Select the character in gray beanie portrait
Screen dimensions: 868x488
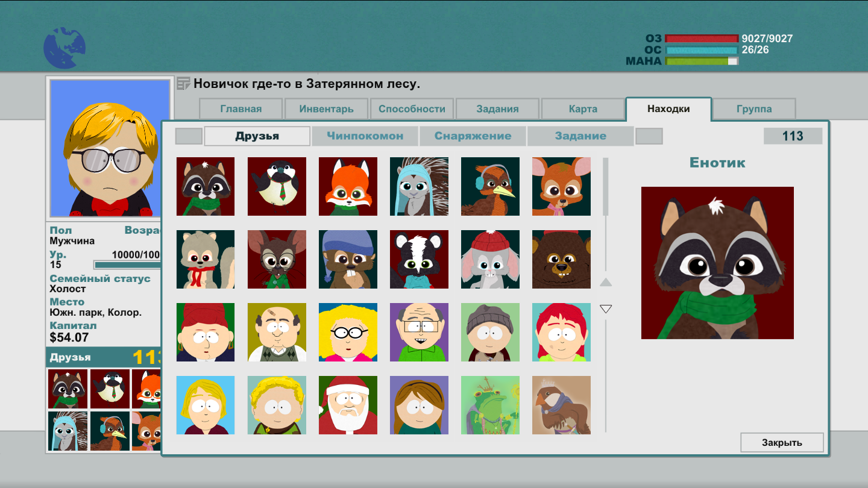click(x=490, y=333)
